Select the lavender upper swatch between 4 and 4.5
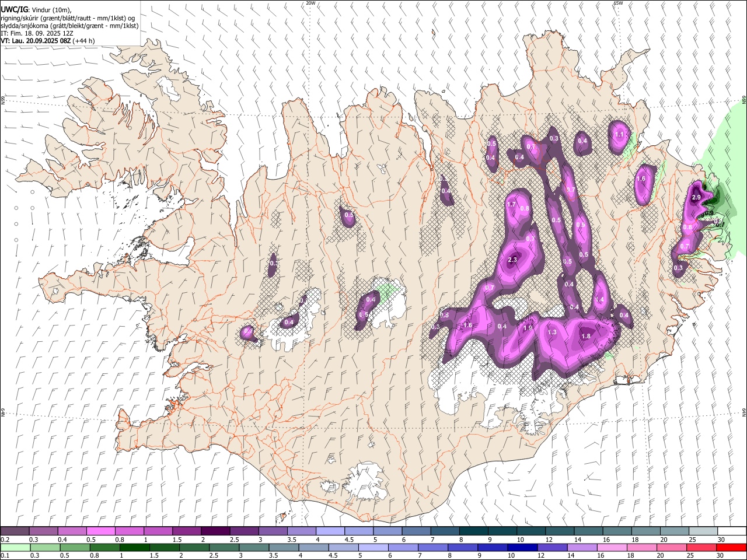Screen dimensions: 747x560 point(329,531)
